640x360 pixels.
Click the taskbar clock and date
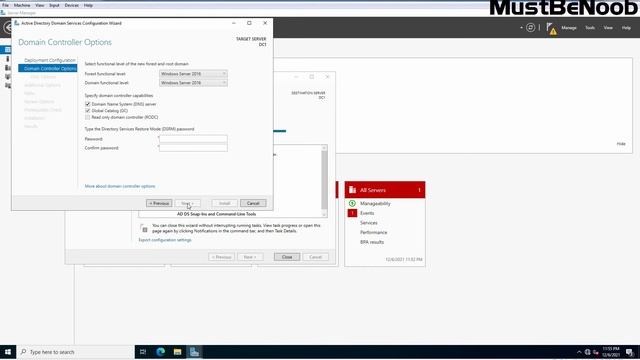coord(611,352)
